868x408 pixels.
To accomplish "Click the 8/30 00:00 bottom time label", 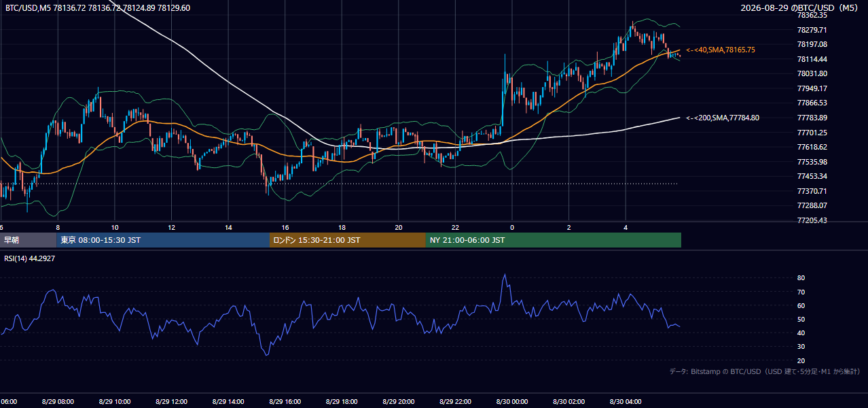I will click(x=512, y=402).
